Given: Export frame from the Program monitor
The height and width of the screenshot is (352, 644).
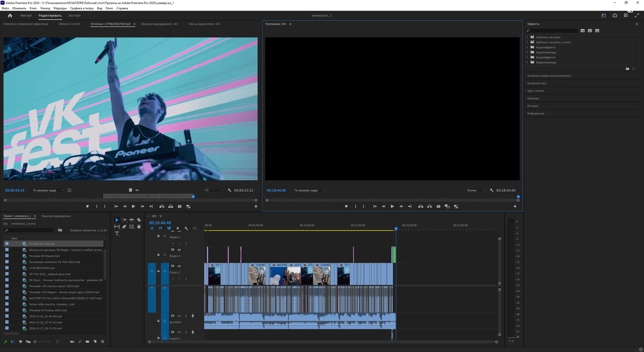Looking at the screenshot, I should pyautogui.click(x=438, y=206).
